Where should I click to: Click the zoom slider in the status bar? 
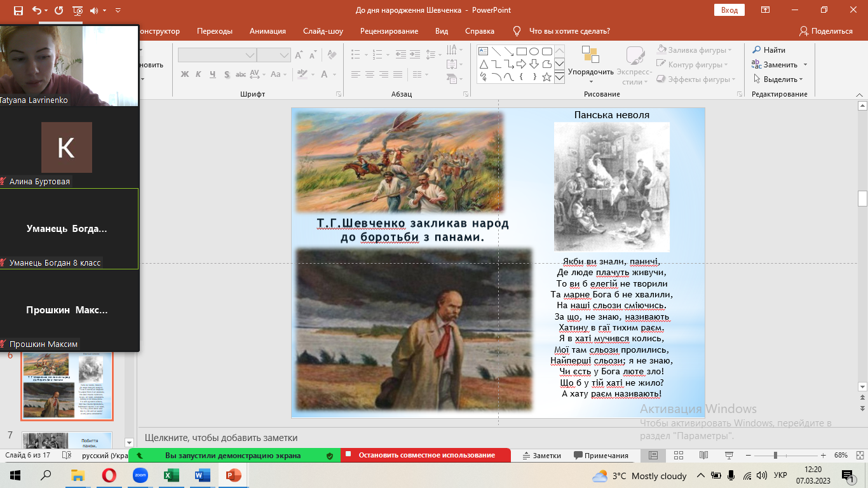787,456
